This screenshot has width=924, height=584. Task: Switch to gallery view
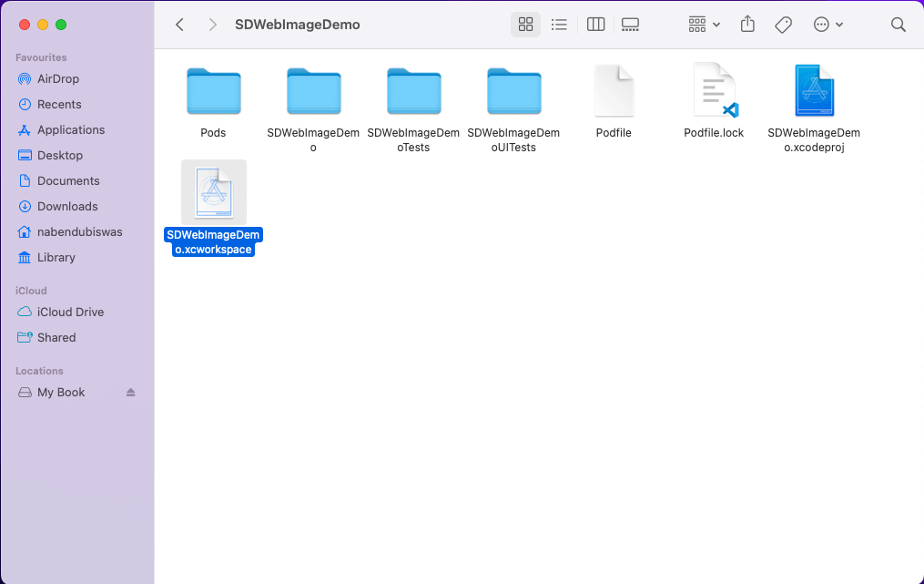coord(630,25)
